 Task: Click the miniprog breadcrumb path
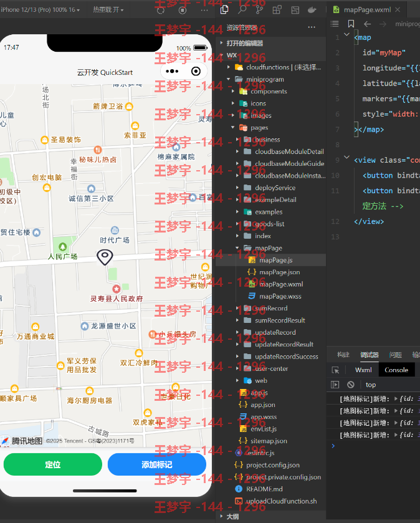(408, 24)
